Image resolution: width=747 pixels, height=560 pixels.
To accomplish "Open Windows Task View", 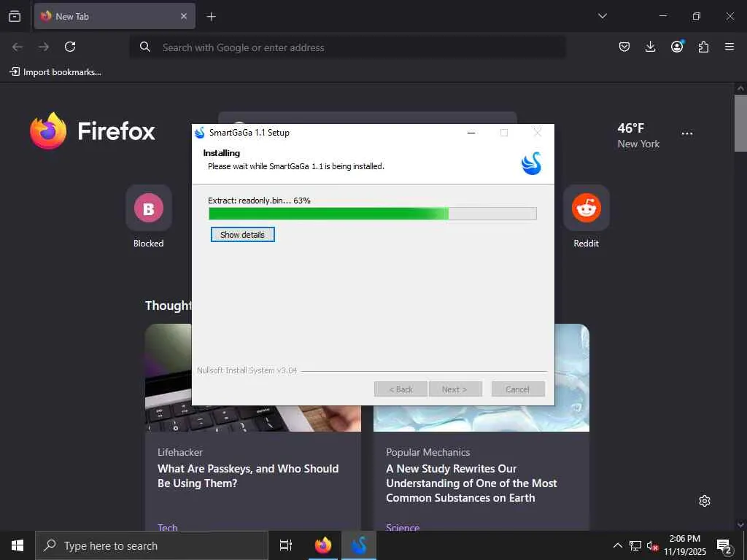I will click(286, 545).
